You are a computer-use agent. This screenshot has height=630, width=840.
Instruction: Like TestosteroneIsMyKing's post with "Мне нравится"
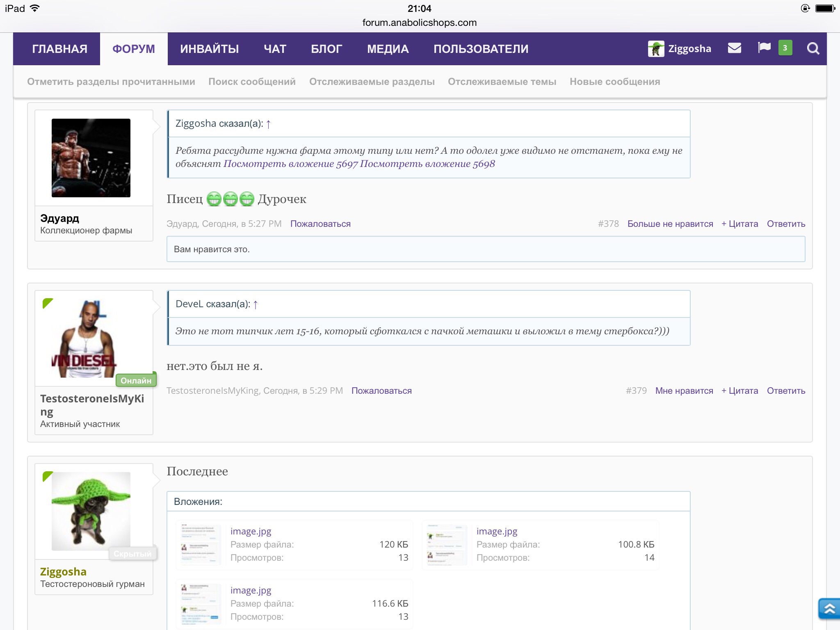coord(684,391)
